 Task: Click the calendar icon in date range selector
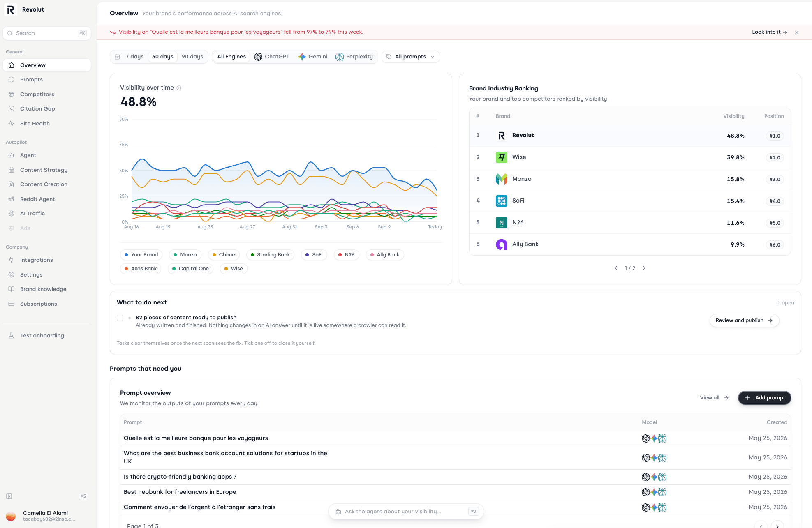[x=117, y=57]
